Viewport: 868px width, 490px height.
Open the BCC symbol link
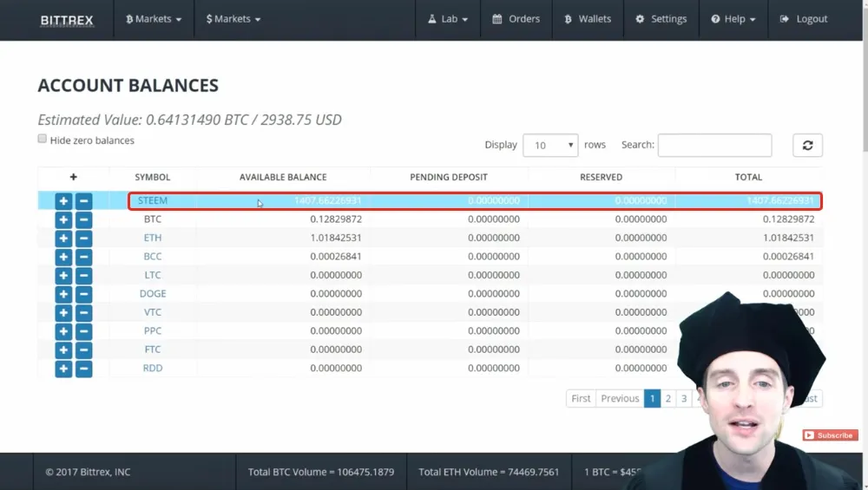(153, 256)
